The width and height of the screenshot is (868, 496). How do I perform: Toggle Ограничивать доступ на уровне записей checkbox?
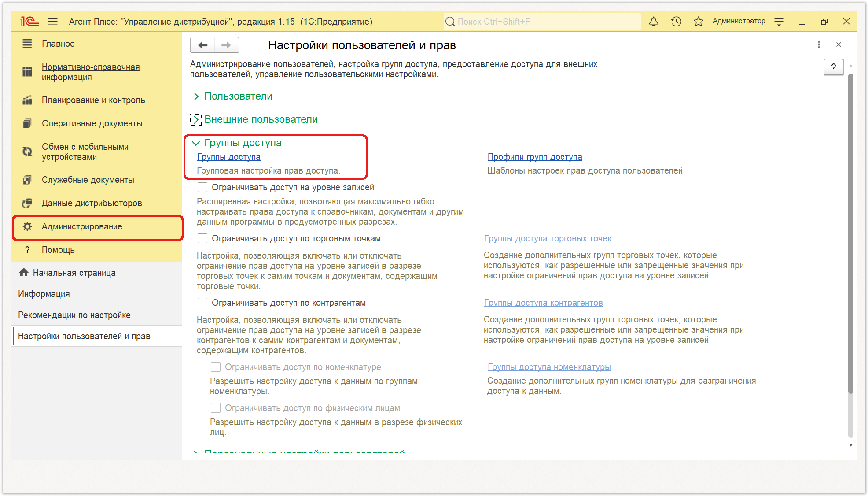pyautogui.click(x=202, y=187)
